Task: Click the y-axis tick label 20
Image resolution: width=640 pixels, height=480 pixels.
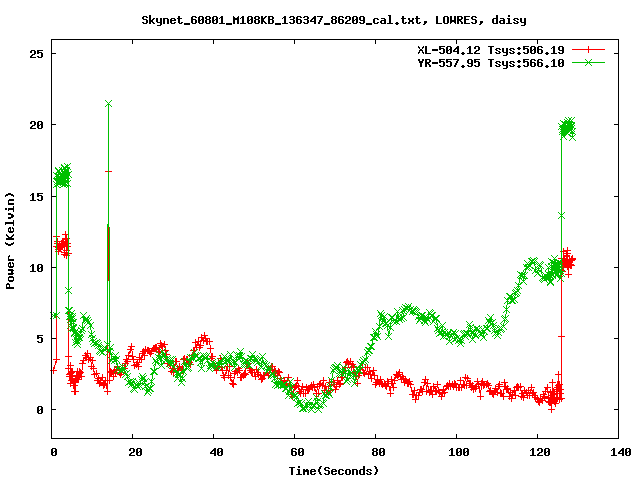Action: [36, 125]
